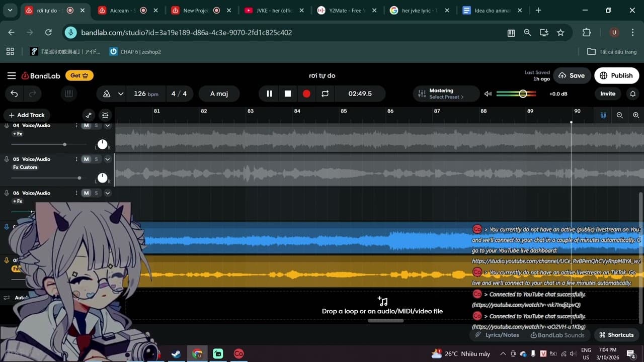Solo track 05 Voice/Audio
The height and width of the screenshot is (362, 644).
[97, 159]
